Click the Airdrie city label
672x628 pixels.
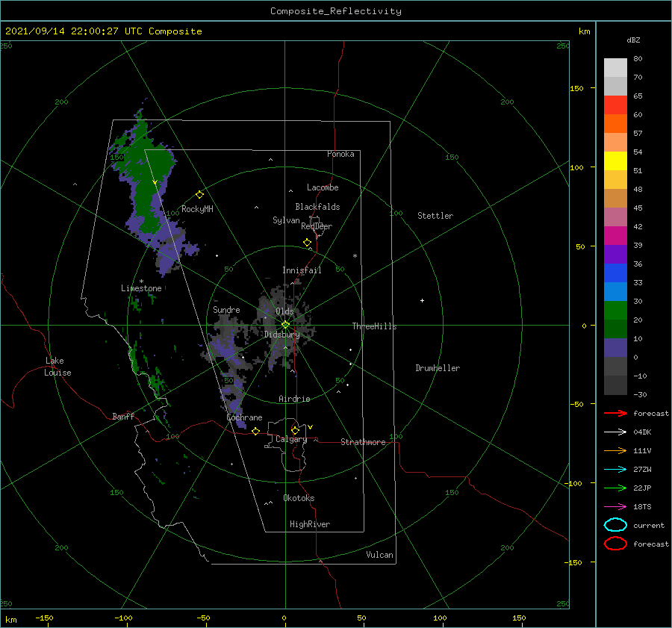pos(294,399)
